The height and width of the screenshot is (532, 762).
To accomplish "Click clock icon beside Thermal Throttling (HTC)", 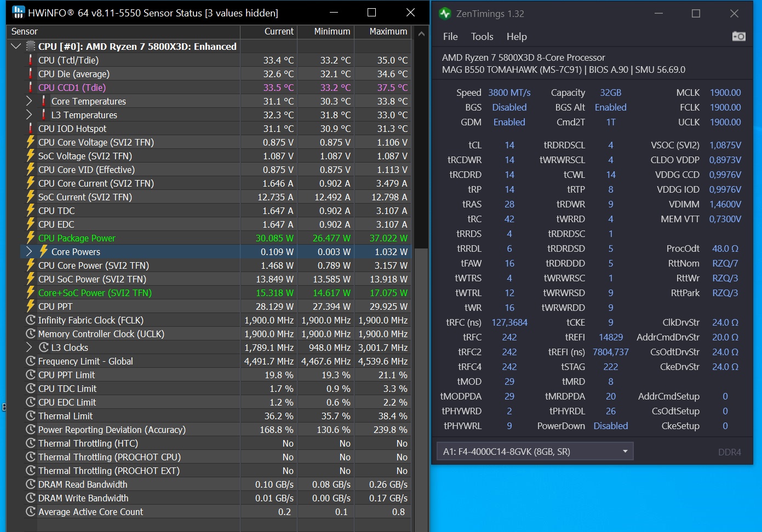I will click(31, 443).
